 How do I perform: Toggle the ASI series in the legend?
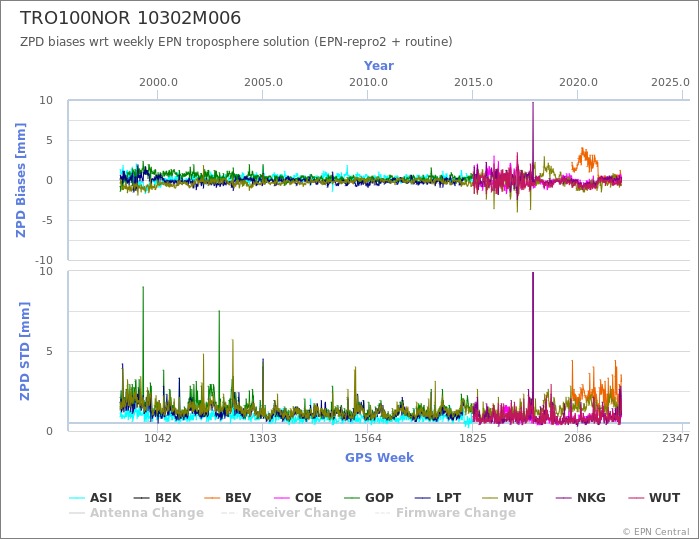point(91,498)
